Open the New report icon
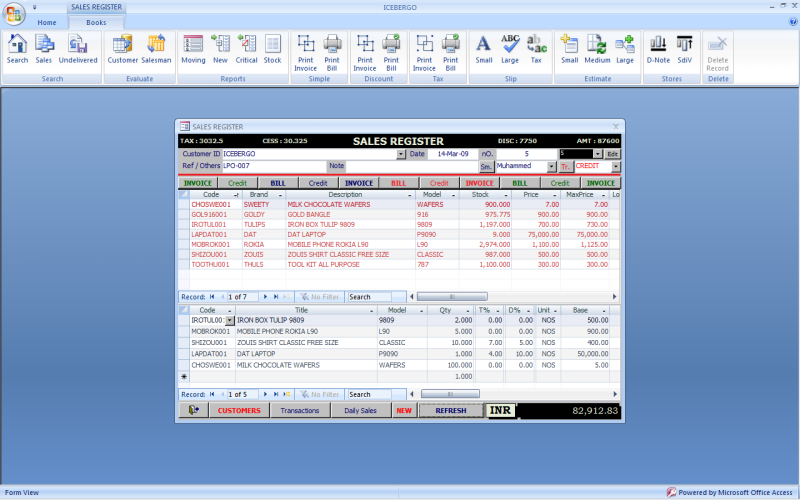The image size is (800, 500). [220, 49]
